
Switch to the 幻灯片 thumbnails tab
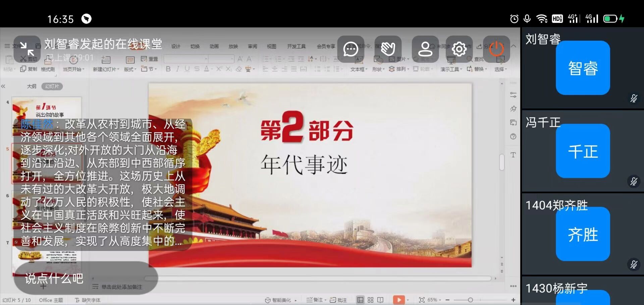52,86
